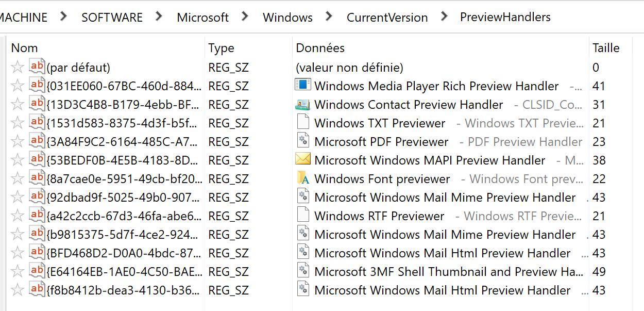Sort by Type column header
The image size is (644, 311).
pos(221,48)
